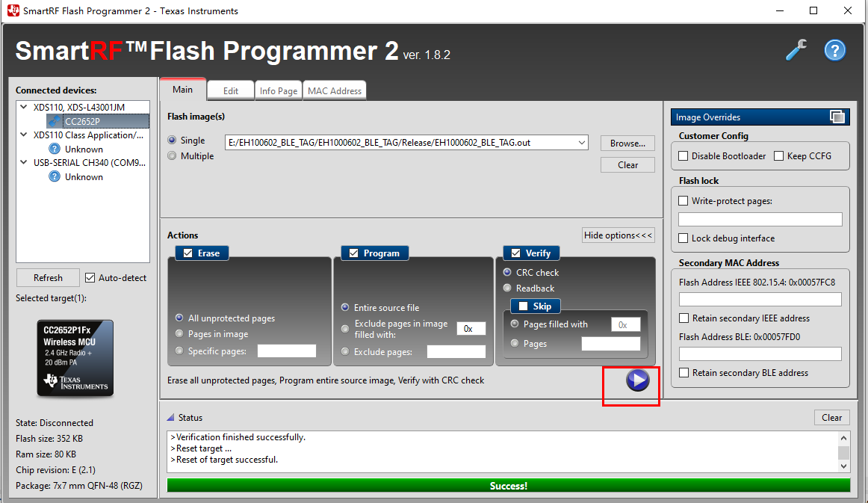The height and width of the screenshot is (503, 868).
Task: Click the CC2652P1Fx target chip image
Action: click(75, 357)
